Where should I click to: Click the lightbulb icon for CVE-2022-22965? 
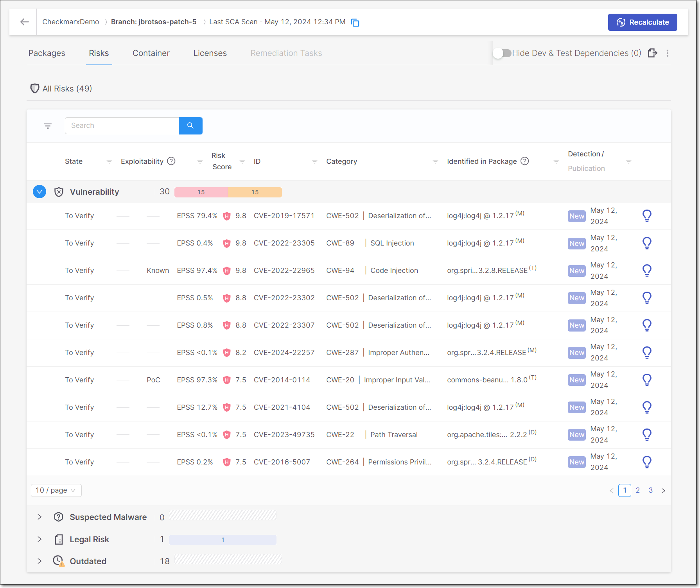click(647, 271)
